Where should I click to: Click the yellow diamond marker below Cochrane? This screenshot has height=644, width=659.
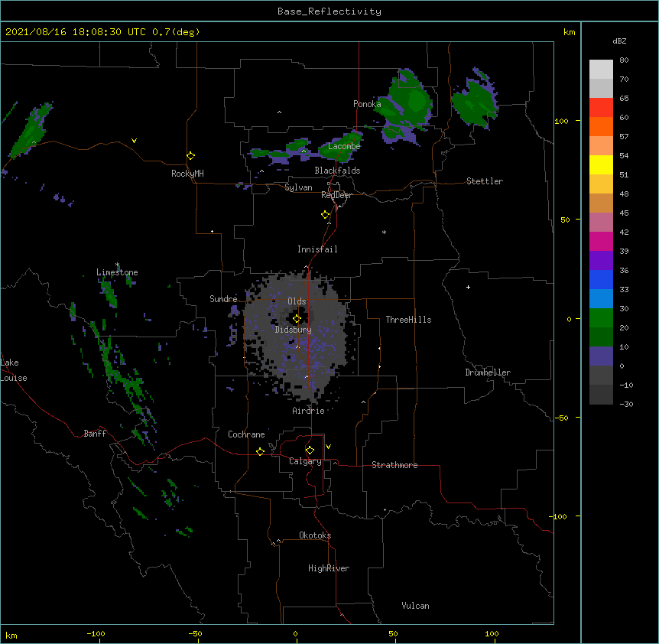point(260,451)
